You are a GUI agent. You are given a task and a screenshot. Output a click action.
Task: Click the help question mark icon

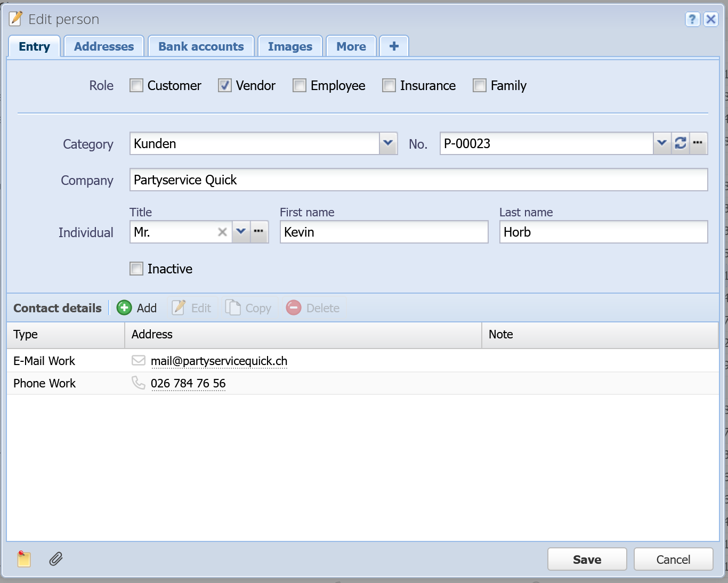(692, 20)
